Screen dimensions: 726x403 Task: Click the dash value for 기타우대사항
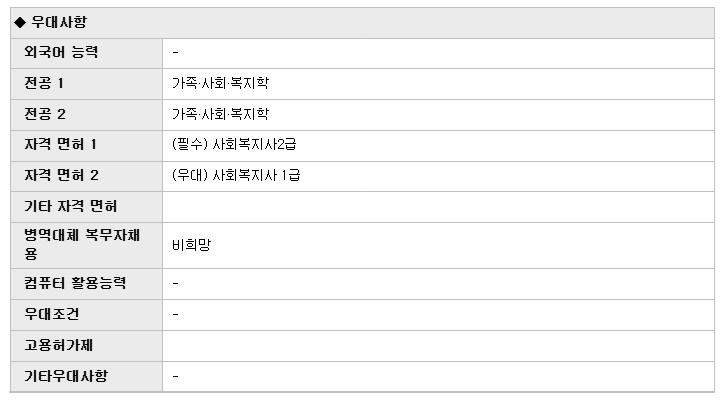(175, 376)
